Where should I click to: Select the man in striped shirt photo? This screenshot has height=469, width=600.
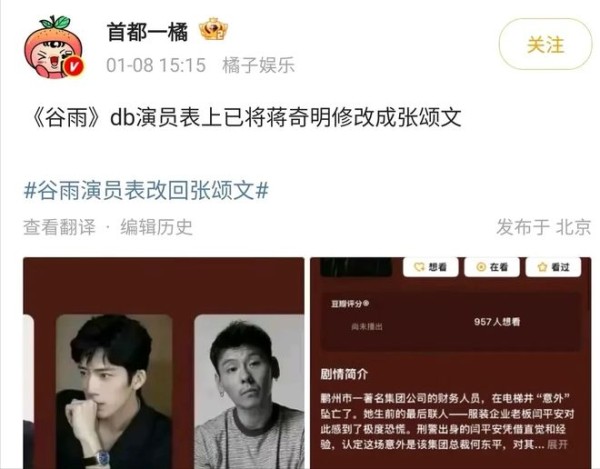[249, 392]
